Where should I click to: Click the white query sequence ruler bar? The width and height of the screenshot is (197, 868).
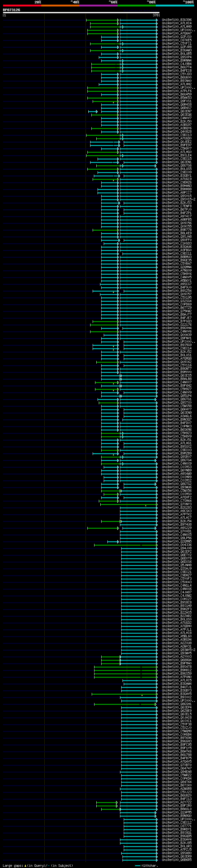(81, 12)
